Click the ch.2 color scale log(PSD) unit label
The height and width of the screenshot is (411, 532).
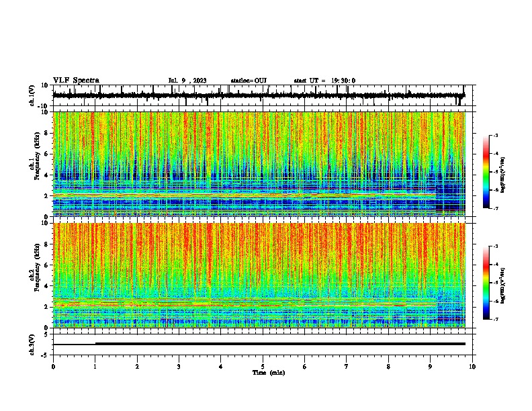[x=503, y=285]
